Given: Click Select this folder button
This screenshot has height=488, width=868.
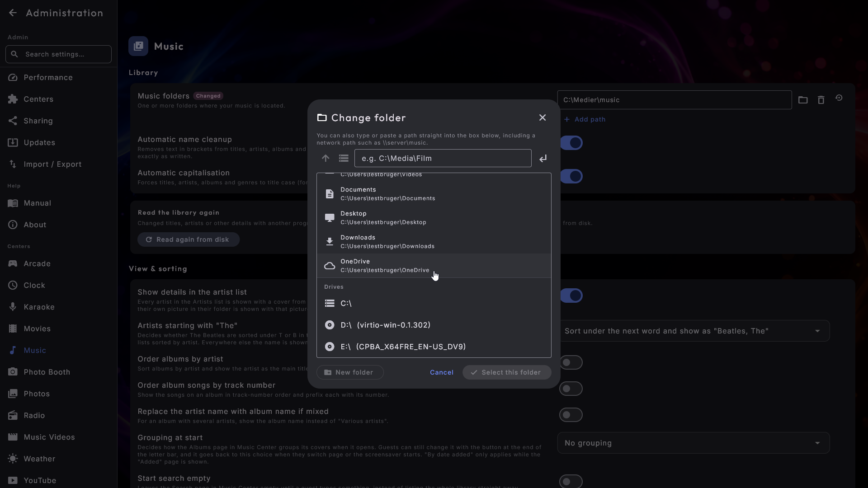Looking at the screenshot, I should [x=507, y=372].
